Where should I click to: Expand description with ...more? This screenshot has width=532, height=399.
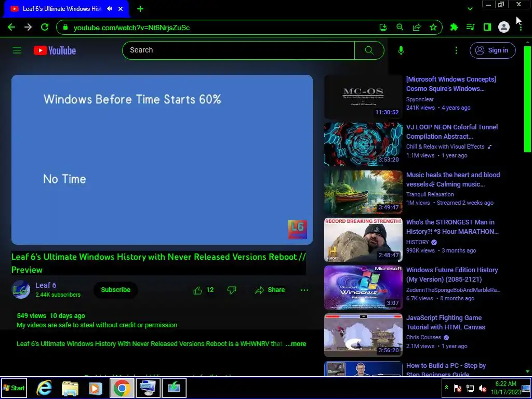[x=296, y=344]
